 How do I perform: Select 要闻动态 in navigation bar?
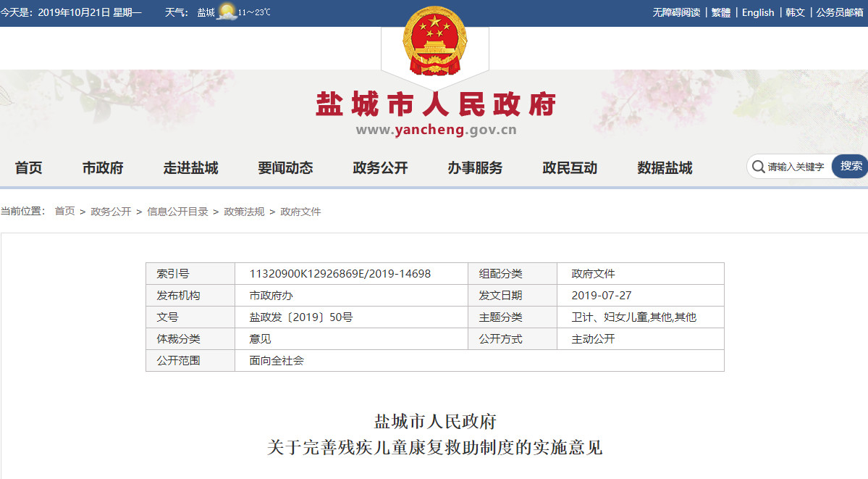point(285,168)
